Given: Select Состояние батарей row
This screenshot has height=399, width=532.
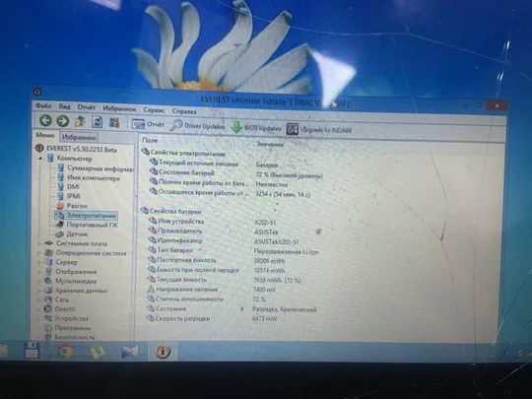Looking at the screenshot, I should point(235,173).
